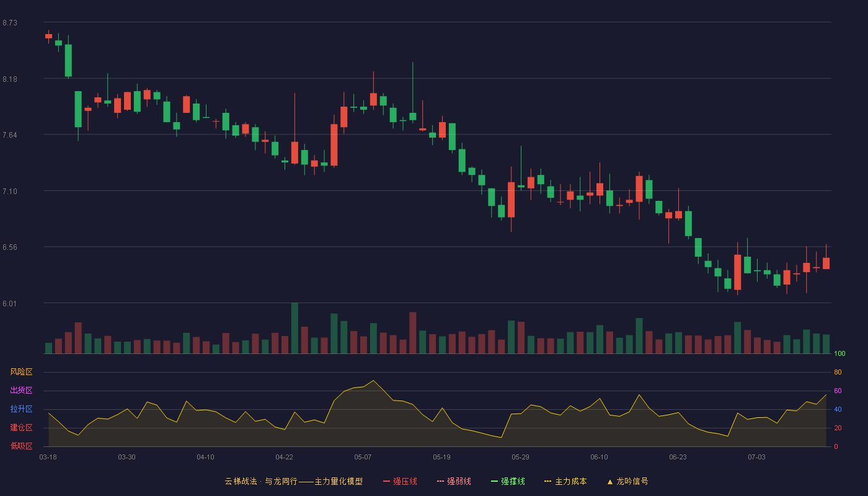The width and height of the screenshot is (868, 496).
Task: Click the 04-22 date label
Action: 284,457
